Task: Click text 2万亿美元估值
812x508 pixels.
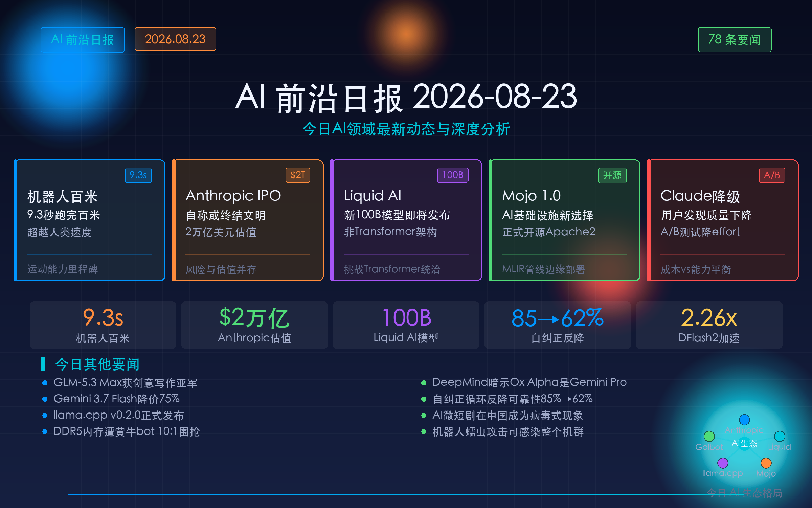Action: [221, 232]
